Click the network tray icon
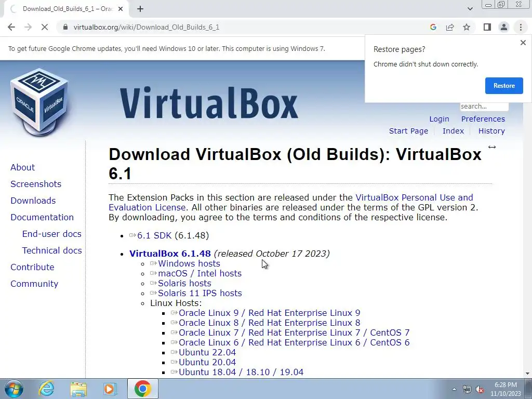This screenshot has height=399, width=532. (467, 390)
